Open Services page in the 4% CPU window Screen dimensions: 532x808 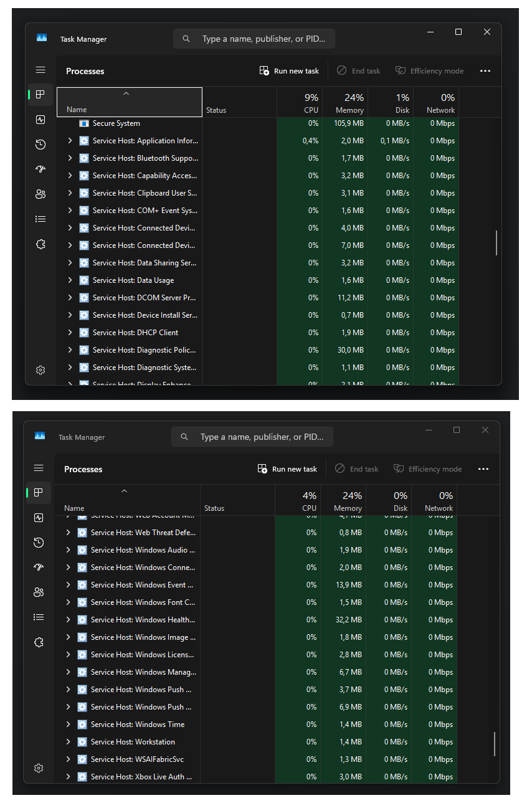point(39,642)
